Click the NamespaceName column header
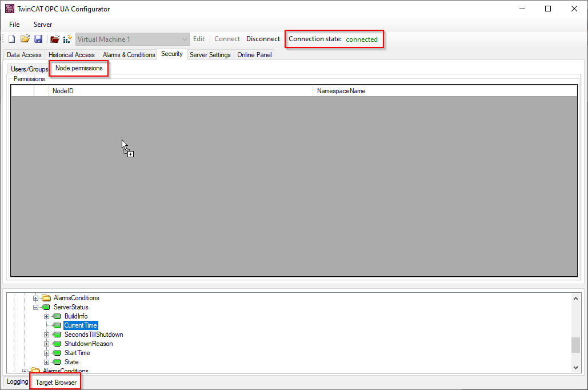The image size is (588, 390). click(x=445, y=91)
